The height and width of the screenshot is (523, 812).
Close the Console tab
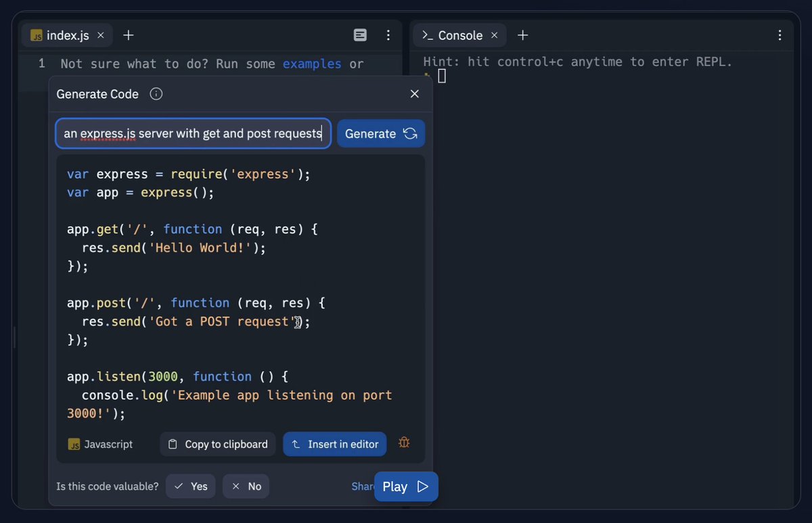pyautogui.click(x=494, y=35)
